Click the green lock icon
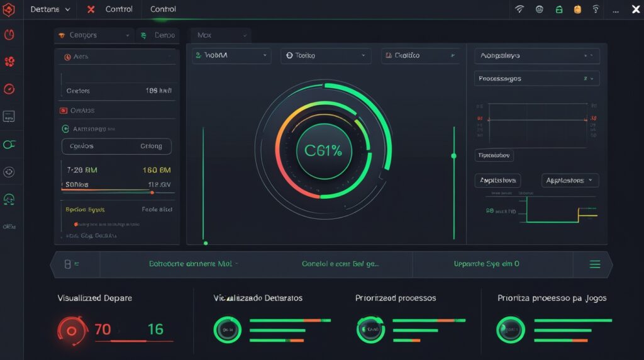The width and height of the screenshot is (644, 360). tap(559, 9)
